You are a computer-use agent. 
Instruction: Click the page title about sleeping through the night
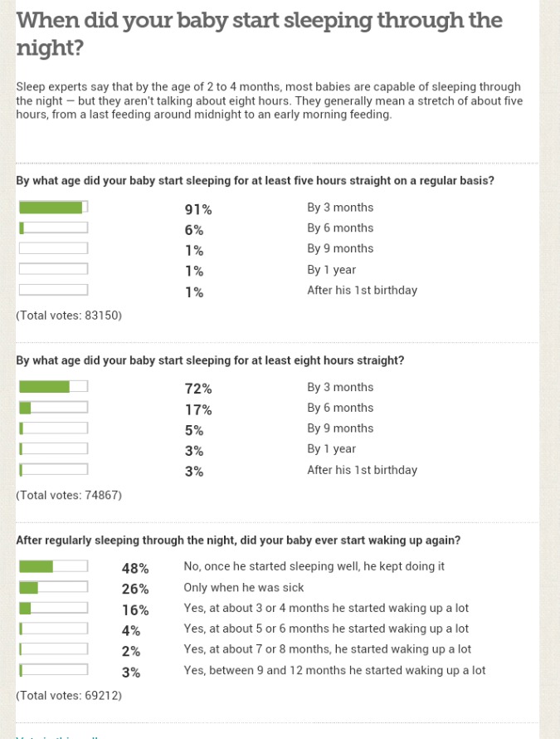[x=259, y=33]
